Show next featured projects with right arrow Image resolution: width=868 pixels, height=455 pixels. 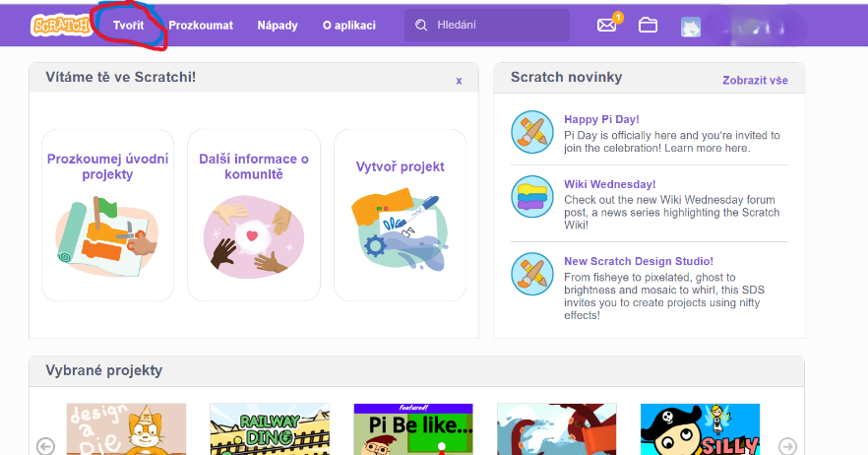(787, 445)
